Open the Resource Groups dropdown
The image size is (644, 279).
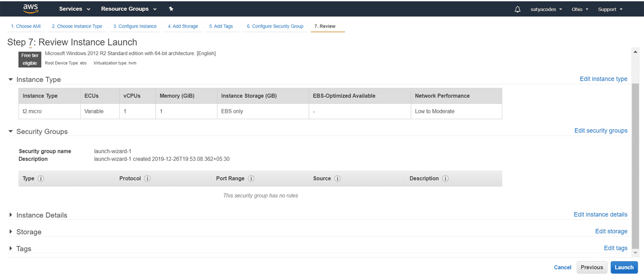tap(129, 9)
